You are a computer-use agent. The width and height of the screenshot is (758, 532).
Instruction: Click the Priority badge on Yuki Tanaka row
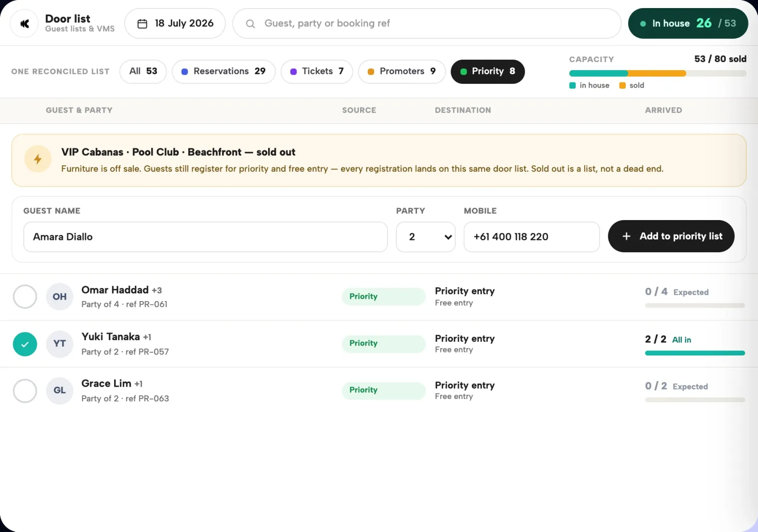tap(384, 344)
